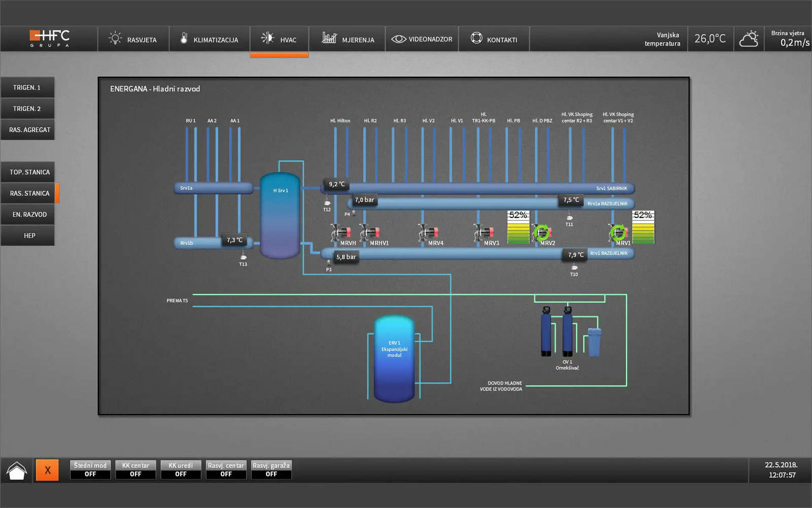Click the cloudy weather icon
Viewport: 812px width, 508px height.
click(749, 39)
